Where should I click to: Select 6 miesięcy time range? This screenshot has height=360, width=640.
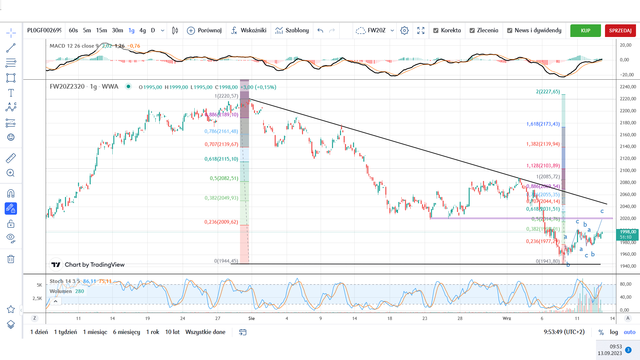click(x=126, y=332)
